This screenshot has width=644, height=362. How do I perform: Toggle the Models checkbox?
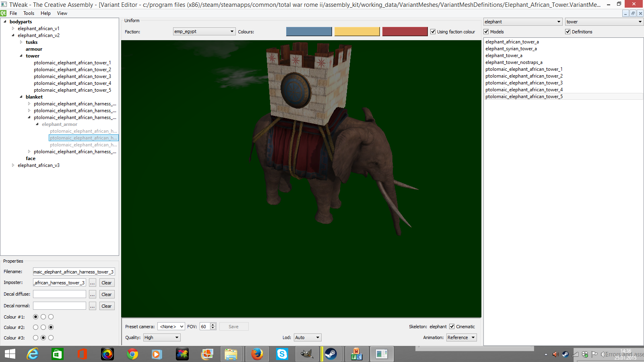click(x=486, y=32)
